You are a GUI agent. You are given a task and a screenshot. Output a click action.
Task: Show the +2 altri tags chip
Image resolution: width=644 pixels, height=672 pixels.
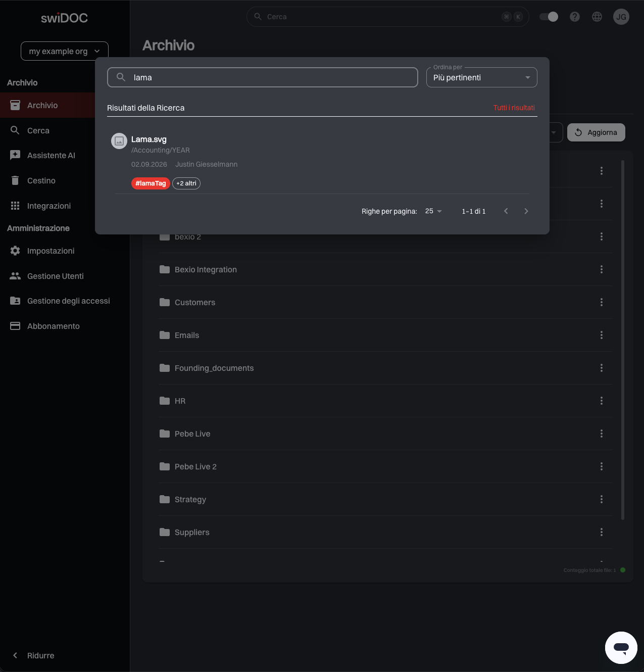coord(186,183)
